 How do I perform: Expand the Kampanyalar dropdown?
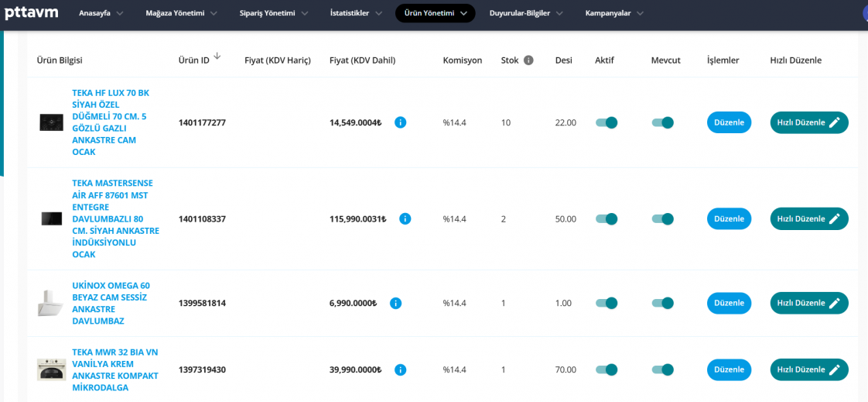(613, 13)
